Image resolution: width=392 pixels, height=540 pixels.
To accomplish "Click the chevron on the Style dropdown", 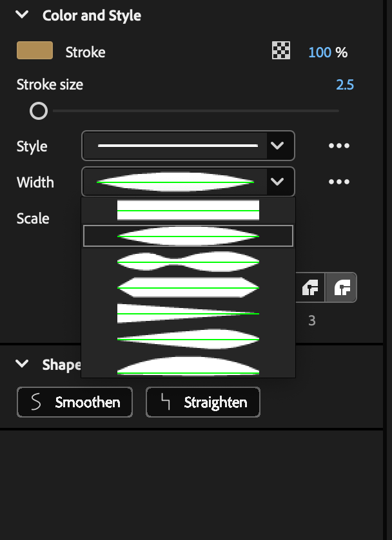I will tap(278, 146).
